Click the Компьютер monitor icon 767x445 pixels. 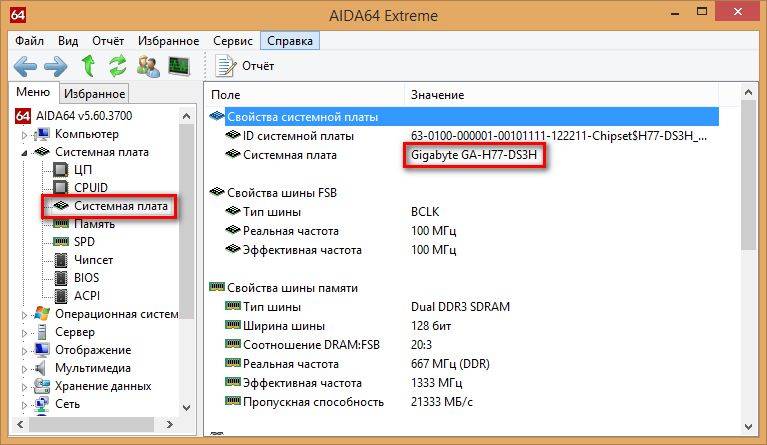[42, 134]
